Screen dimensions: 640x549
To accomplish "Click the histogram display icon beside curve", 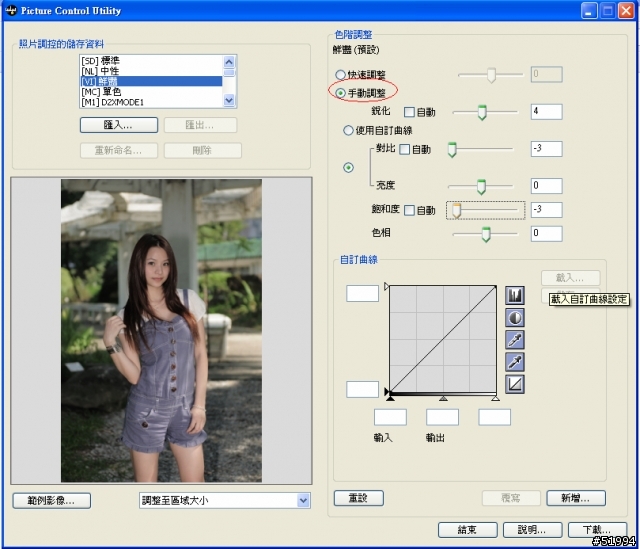I will pos(515,295).
